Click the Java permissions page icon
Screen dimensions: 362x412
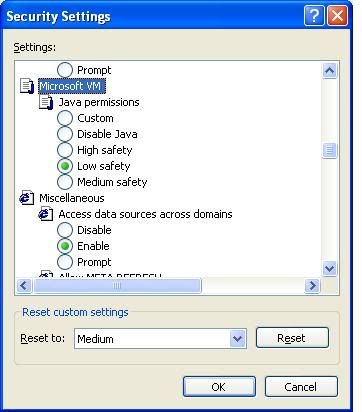click(46, 102)
